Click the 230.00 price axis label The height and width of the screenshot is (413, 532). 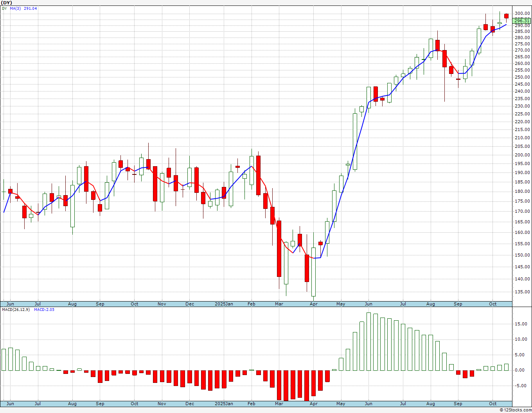tap(522, 106)
